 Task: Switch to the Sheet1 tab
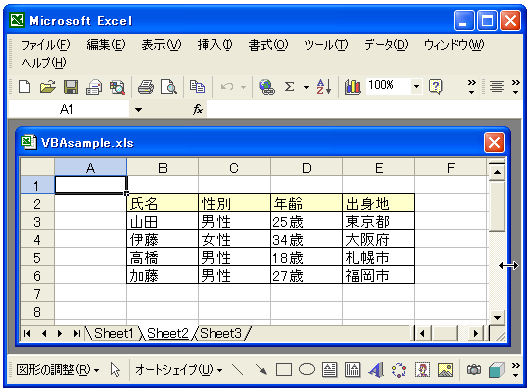tap(113, 333)
